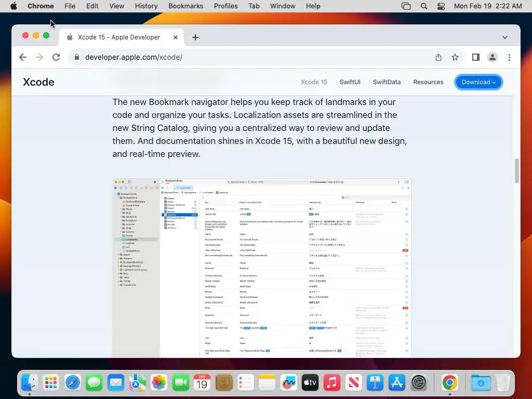532x399 pixels.
Task: Open the File menu
Action: (x=70, y=6)
